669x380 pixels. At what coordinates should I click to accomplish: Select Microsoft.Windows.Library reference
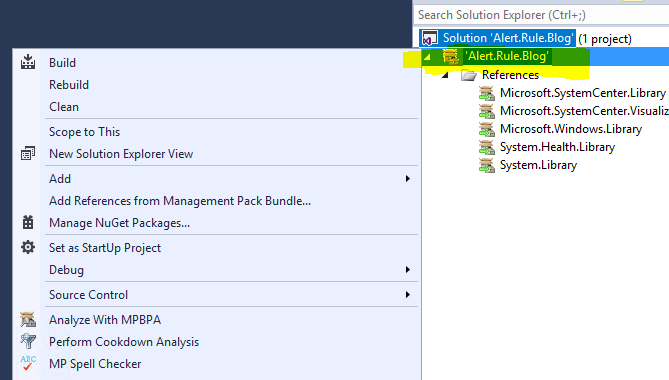coord(571,129)
